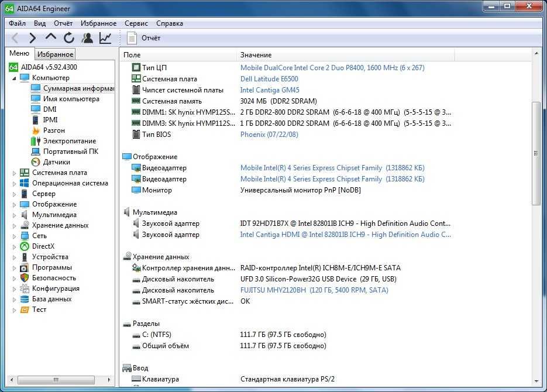Collapse the Компьютер tree node
This screenshot has width=547, height=392.
(14, 78)
